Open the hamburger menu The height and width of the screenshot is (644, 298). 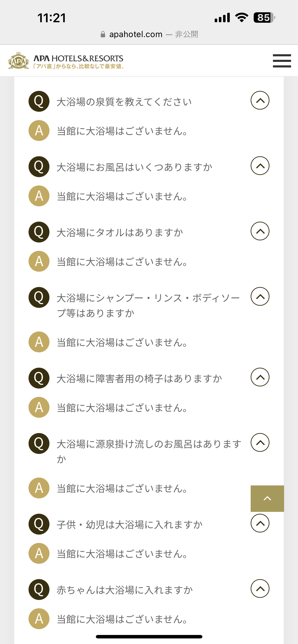(282, 61)
